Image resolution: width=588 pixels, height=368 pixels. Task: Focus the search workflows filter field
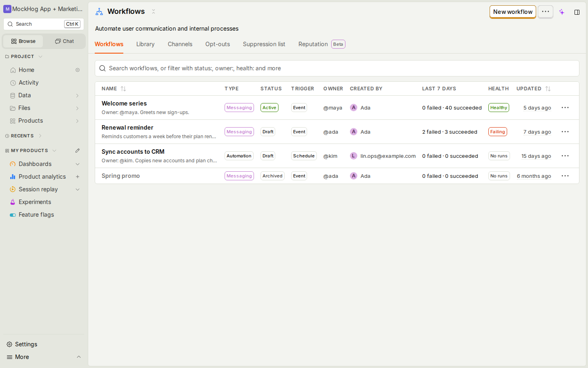coord(337,68)
